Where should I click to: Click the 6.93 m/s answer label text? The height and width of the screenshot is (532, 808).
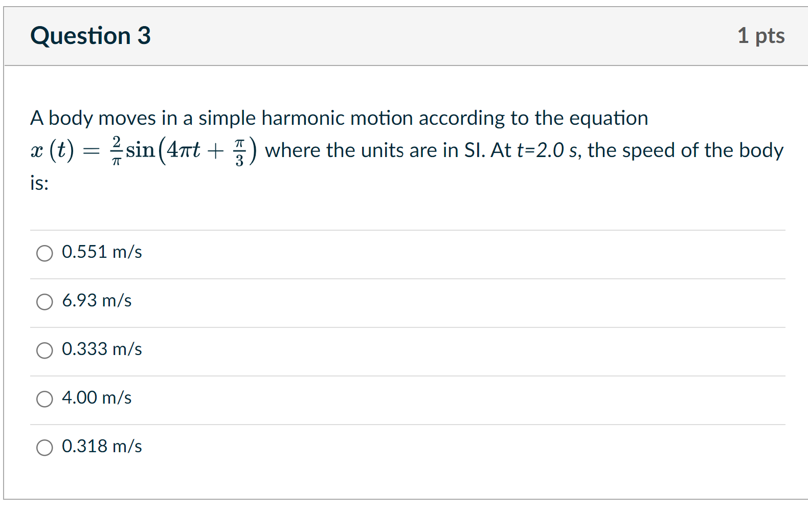pyautogui.click(x=97, y=301)
